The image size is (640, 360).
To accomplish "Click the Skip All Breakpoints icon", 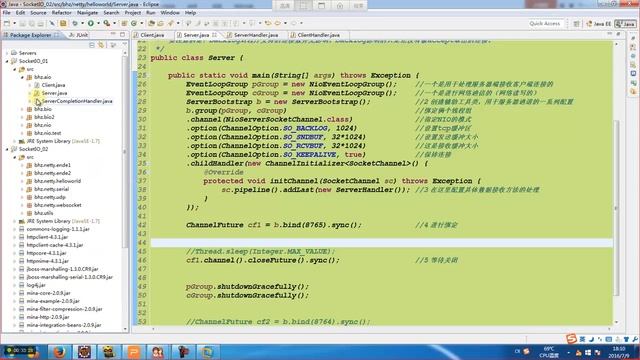I will 52,24.
